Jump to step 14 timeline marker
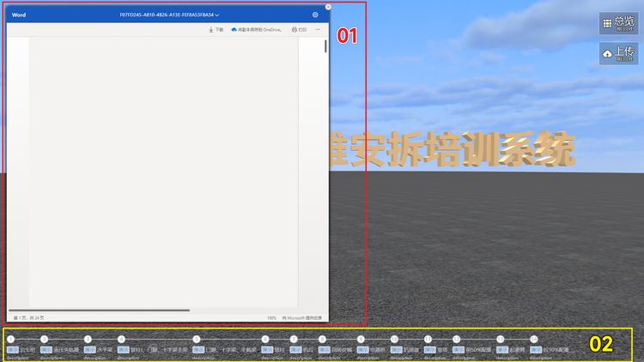 coord(533,340)
